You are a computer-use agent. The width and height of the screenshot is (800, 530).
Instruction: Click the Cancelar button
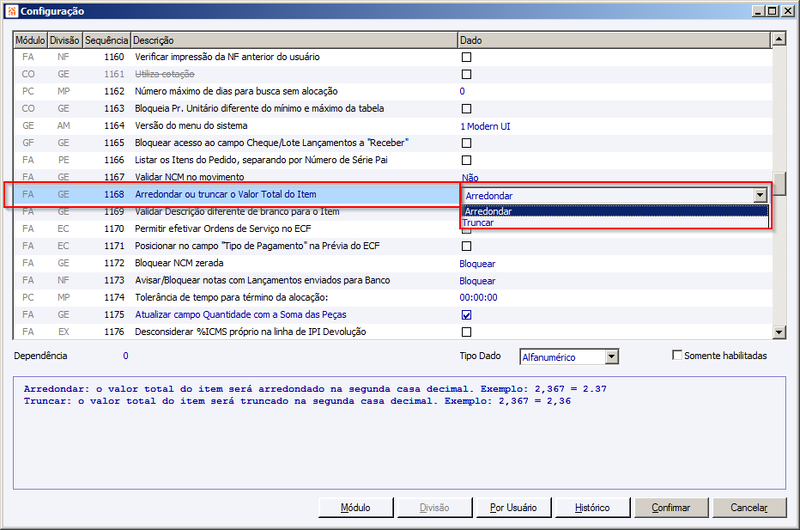pyautogui.click(x=749, y=508)
